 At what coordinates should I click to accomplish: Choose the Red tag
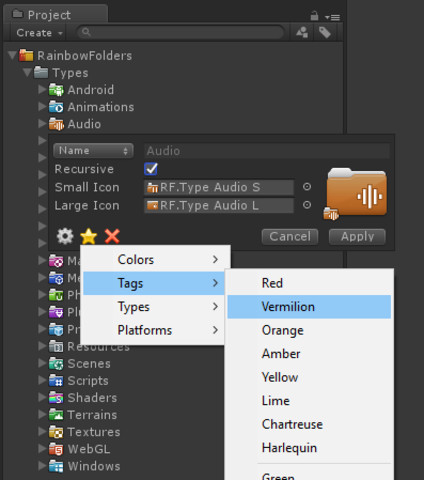(x=309, y=283)
